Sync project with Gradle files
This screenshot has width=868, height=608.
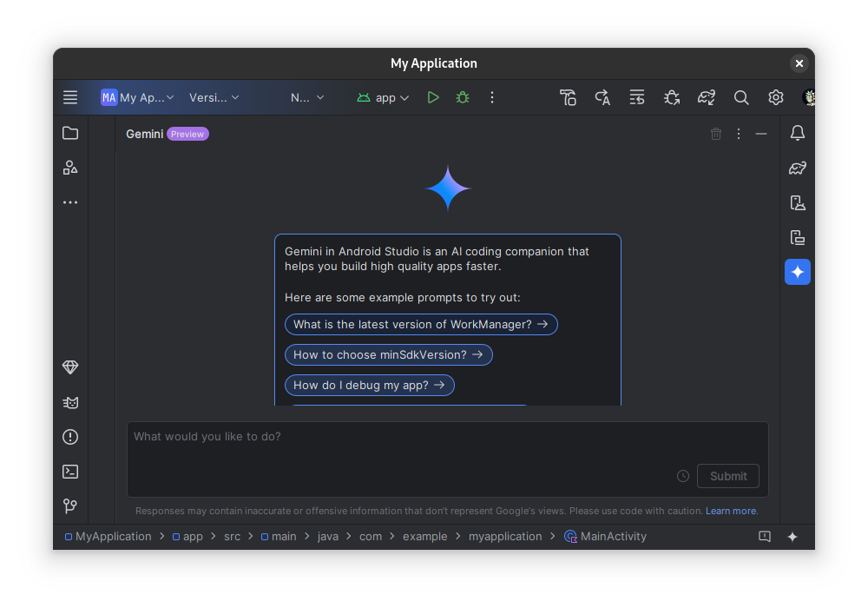(x=707, y=97)
